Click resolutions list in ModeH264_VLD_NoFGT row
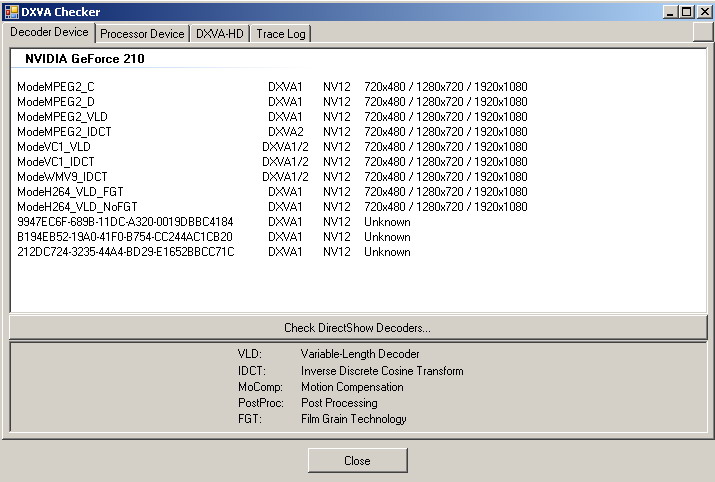 pyautogui.click(x=446, y=207)
